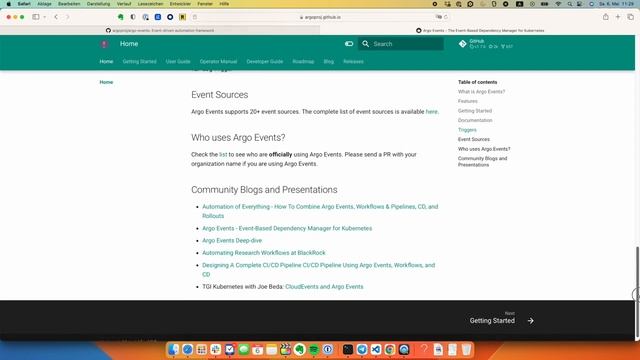
Task: Open the Bearbeiten menu
Action: click(x=69, y=4)
